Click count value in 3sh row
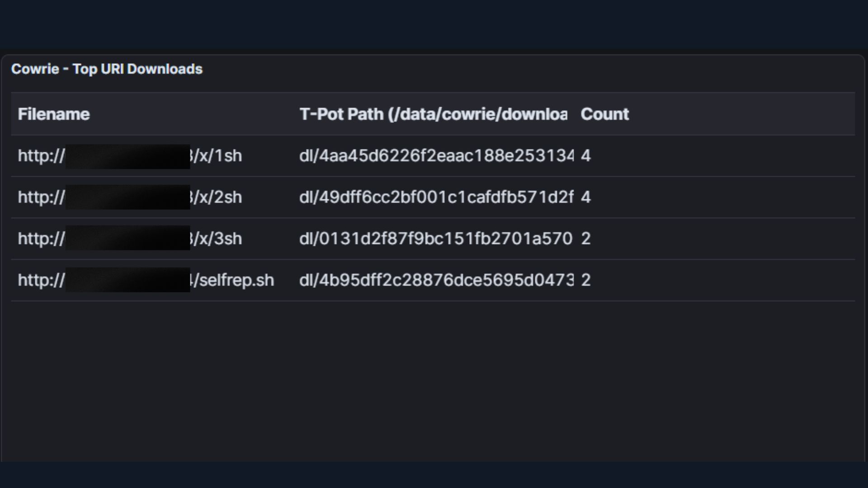 585,239
